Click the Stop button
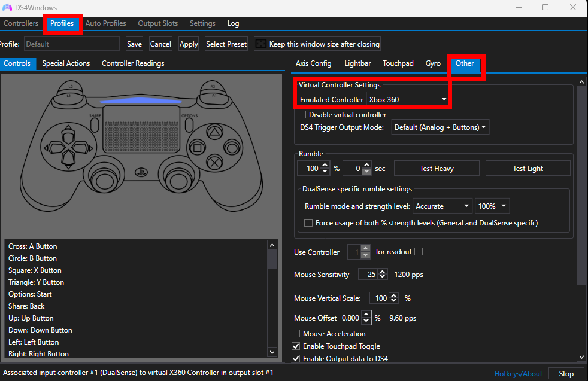588x381 pixels. [566, 373]
